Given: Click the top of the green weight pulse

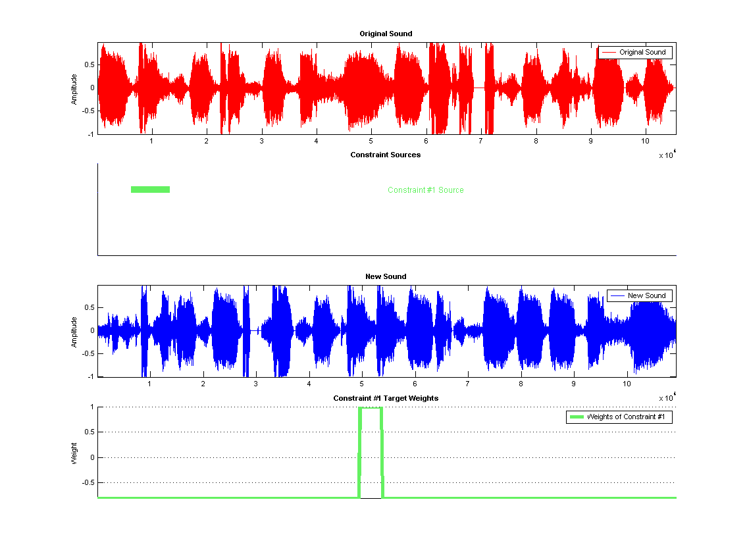Looking at the screenshot, I should [371, 408].
